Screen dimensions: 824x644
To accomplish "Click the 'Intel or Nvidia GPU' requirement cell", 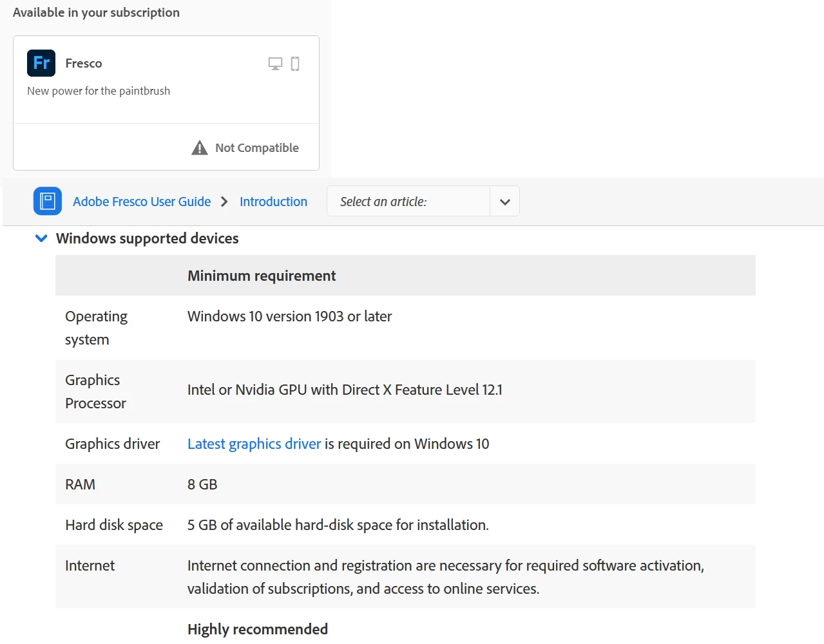I will [x=345, y=390].
